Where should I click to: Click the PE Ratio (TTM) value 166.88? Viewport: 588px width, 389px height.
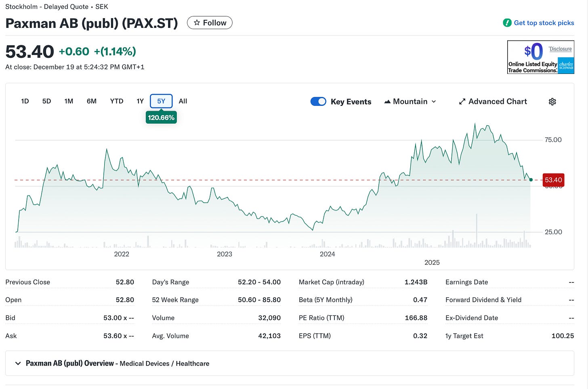click(416, 318)
